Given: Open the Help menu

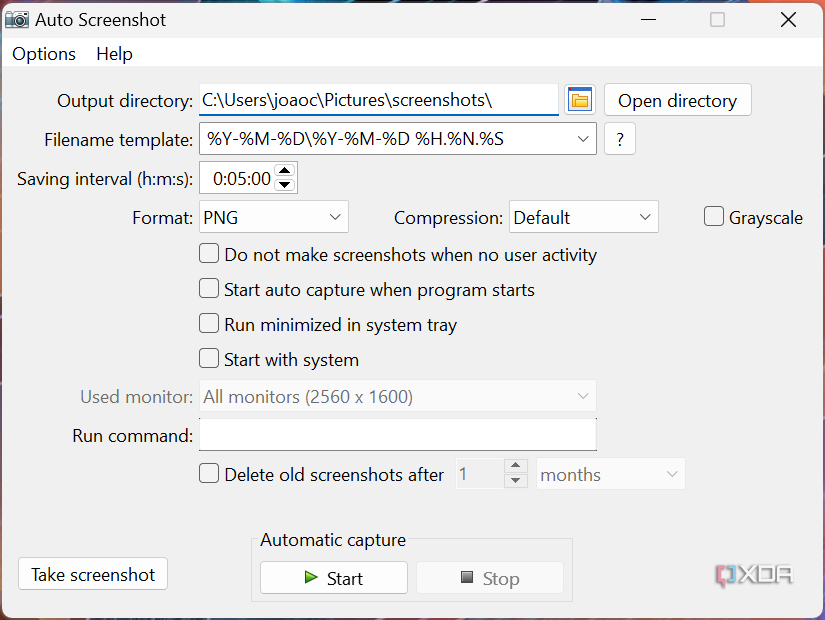Looking at the screenshot, I should [x=114, y=54].
